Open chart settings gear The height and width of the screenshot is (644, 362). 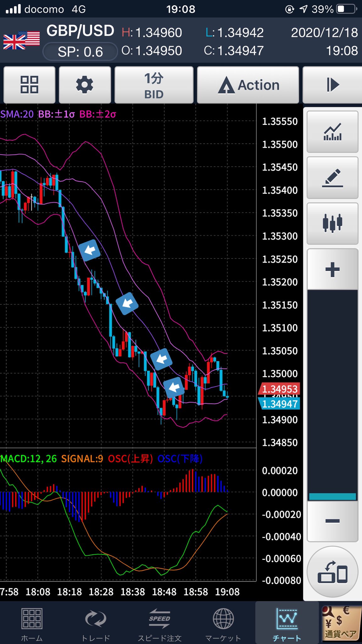click(85, 85)
